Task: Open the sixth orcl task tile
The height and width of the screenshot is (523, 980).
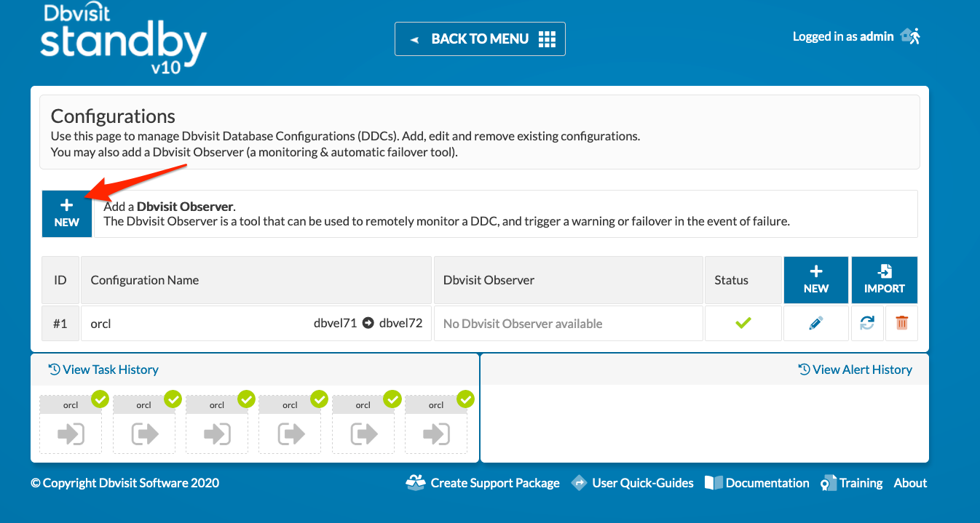Action: tap(436, 424)
